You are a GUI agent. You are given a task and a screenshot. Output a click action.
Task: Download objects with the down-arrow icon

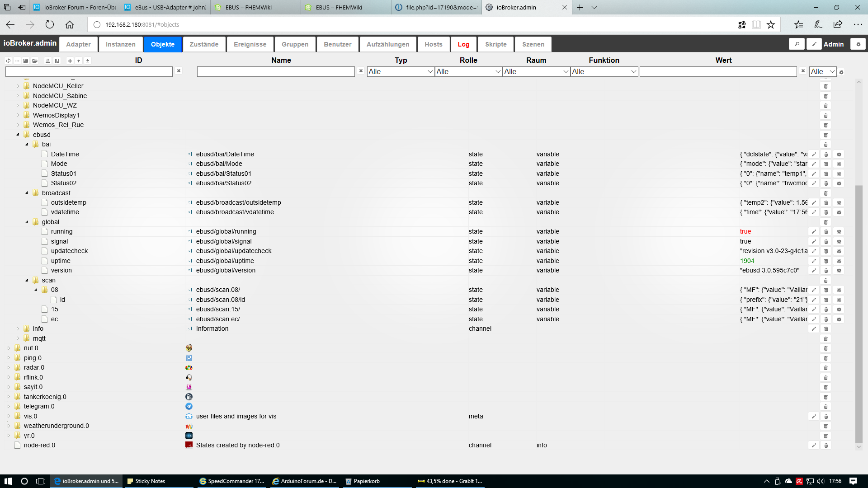[x=88, y=61]
